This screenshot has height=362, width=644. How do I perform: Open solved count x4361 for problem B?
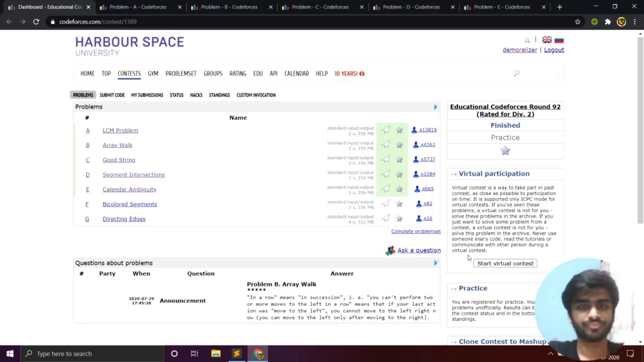coord(424,144)
